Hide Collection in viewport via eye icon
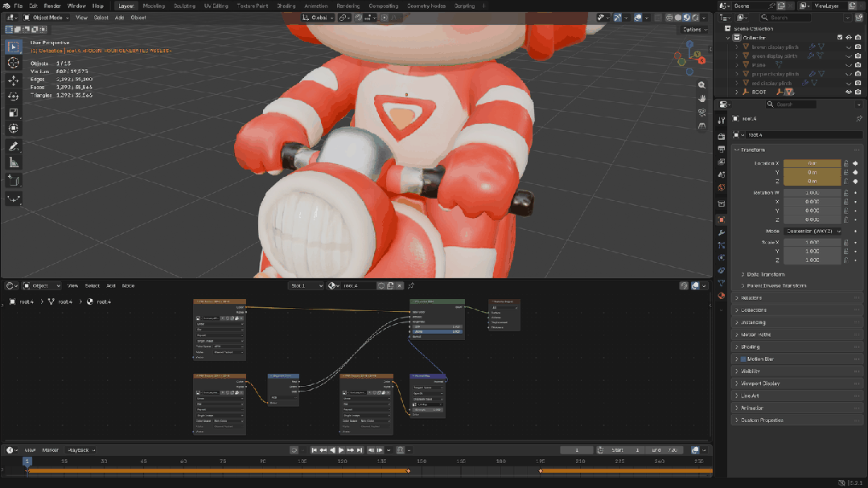868x488 pixels. click(849, 38)
